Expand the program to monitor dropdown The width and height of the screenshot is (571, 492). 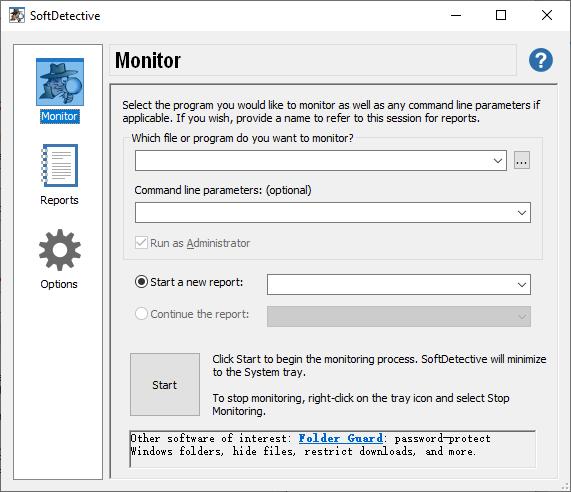pos(498,161)
